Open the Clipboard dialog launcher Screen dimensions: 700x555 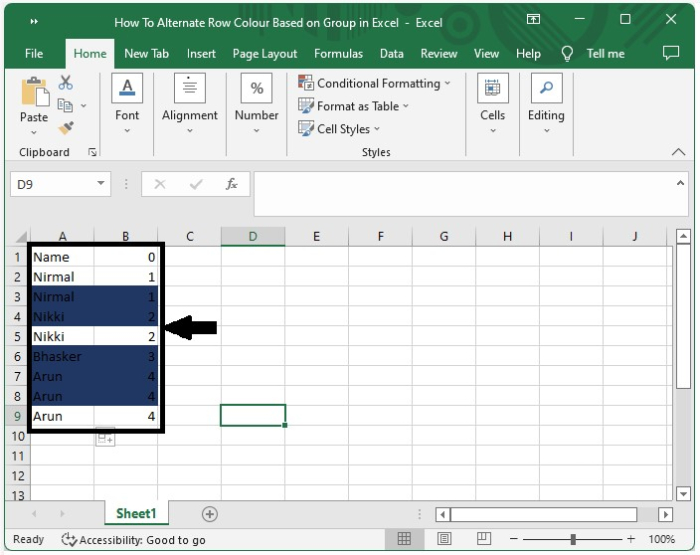point(92,152)
